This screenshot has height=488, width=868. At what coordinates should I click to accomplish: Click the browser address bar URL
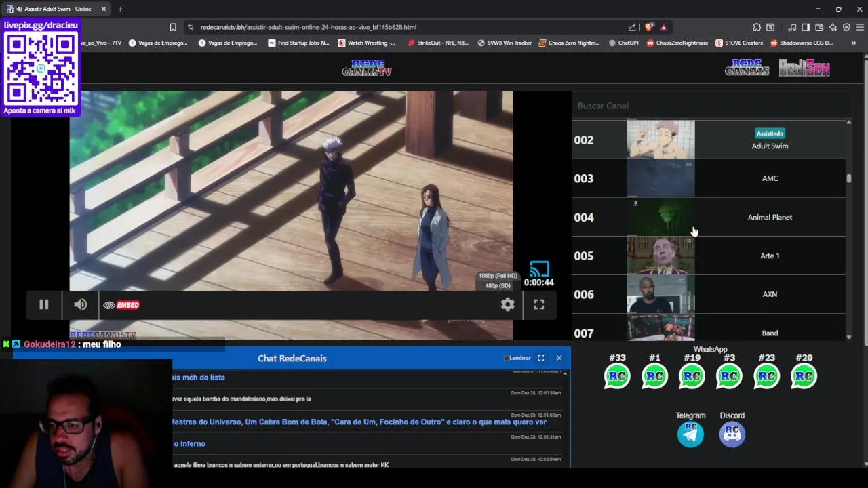pyautogui.click(x=309, y=27)
